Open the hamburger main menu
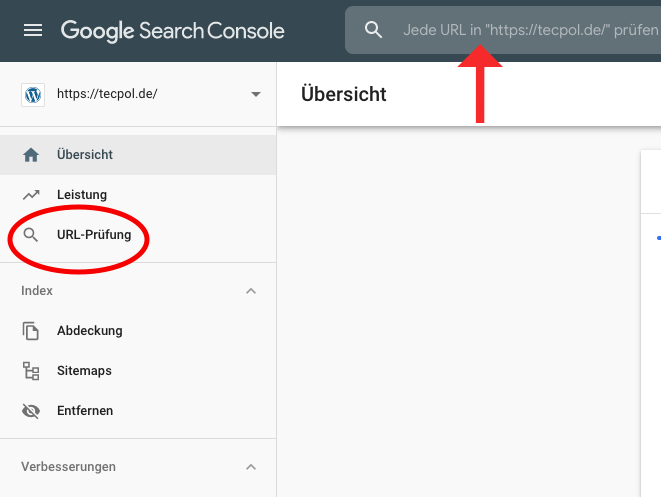The image size is (661, 497). click(33, 30)
